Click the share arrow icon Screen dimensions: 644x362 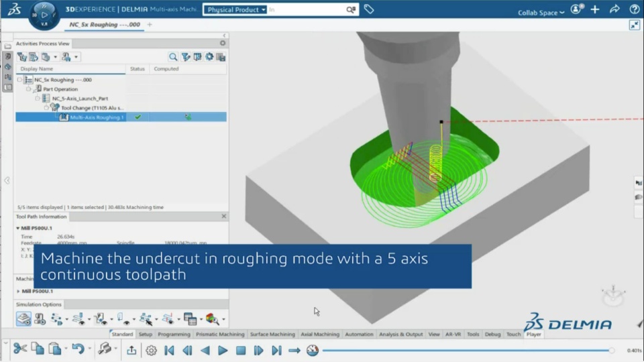(x=614, y=9)
